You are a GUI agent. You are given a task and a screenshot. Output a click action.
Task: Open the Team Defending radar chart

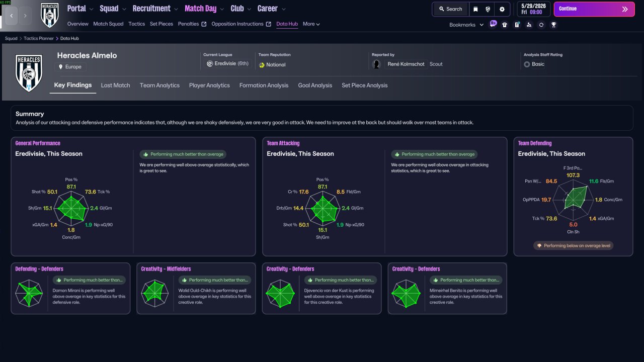click(573, 200)
